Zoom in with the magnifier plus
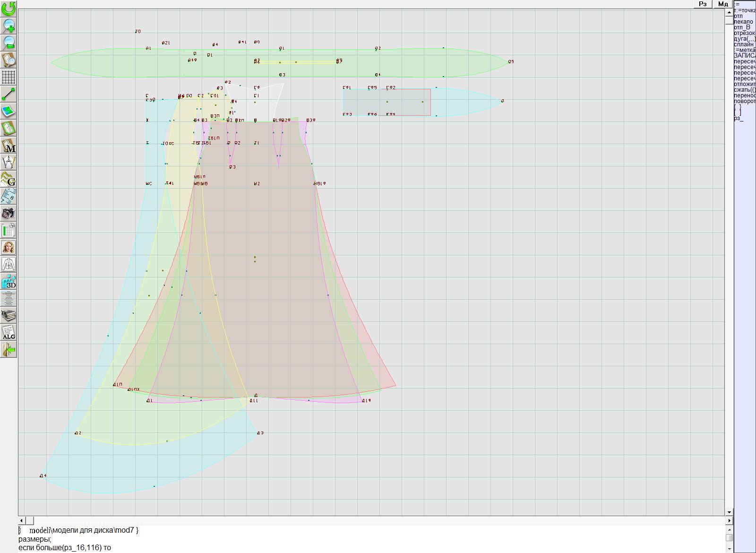The width and height of the screenshot is (756, 553). (x=9, y=26)
